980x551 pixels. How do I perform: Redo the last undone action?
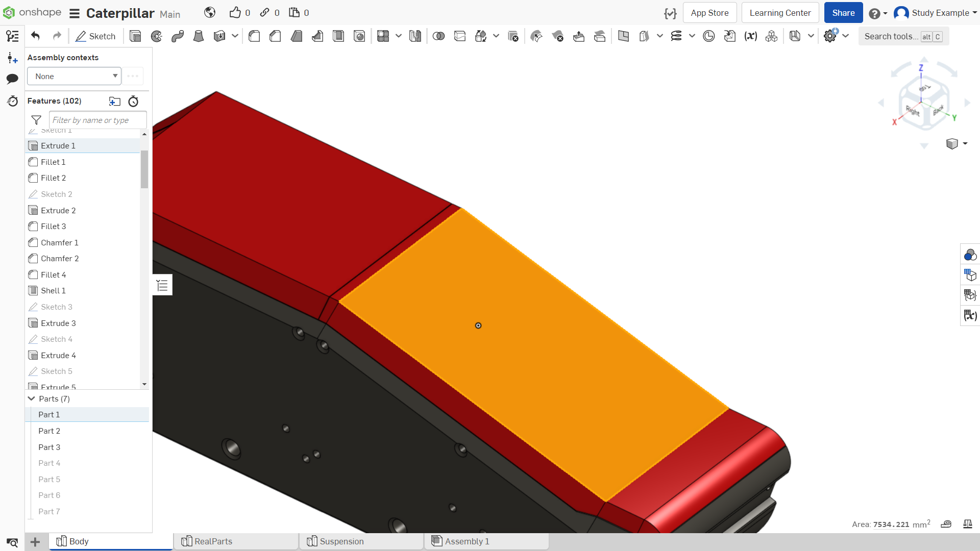57,36
